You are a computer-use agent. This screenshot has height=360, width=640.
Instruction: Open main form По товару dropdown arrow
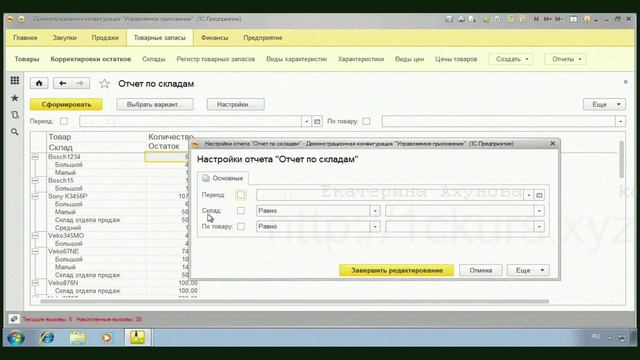pos(621,121)
